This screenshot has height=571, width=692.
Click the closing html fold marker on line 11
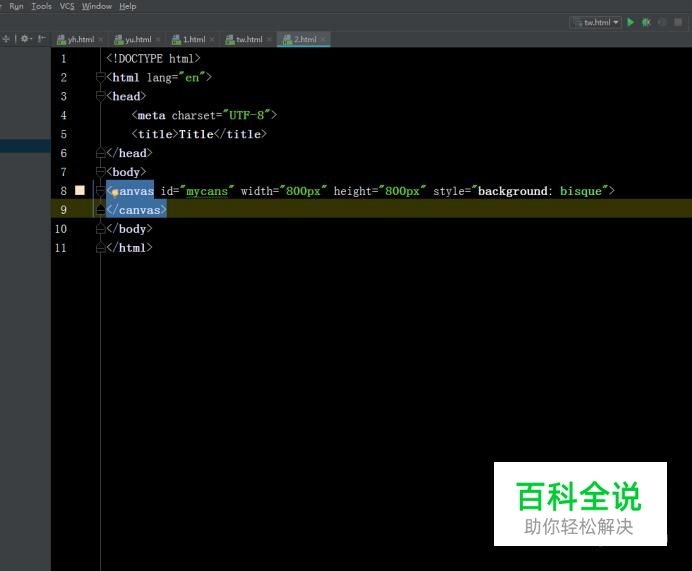[x=100, y=248]
